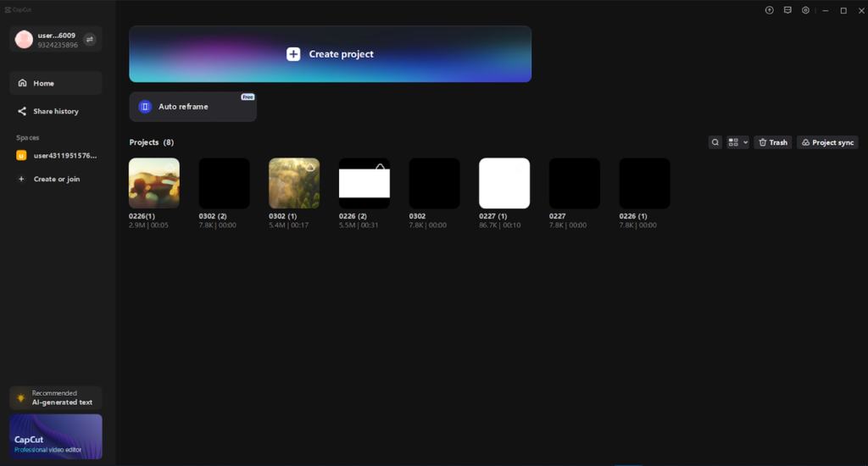
Task: Open the 0226(1) project thumbnail
Action: 154,183
